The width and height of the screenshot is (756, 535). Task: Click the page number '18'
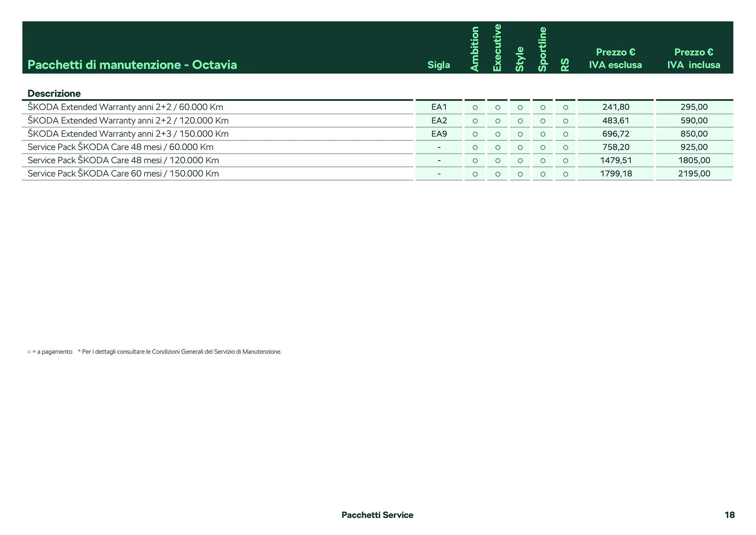pyautogui.click(x=729, y=515)
